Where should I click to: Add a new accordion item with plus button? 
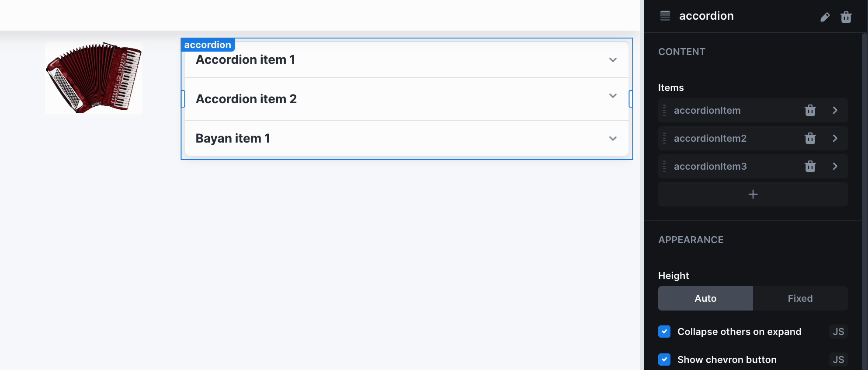coord(753,194)
